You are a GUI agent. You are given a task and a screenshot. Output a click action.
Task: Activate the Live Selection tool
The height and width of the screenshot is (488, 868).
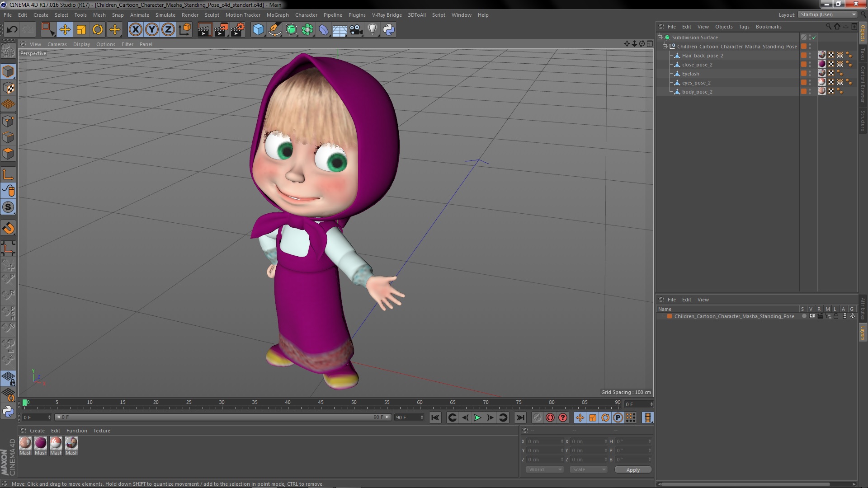pos(47,30)
